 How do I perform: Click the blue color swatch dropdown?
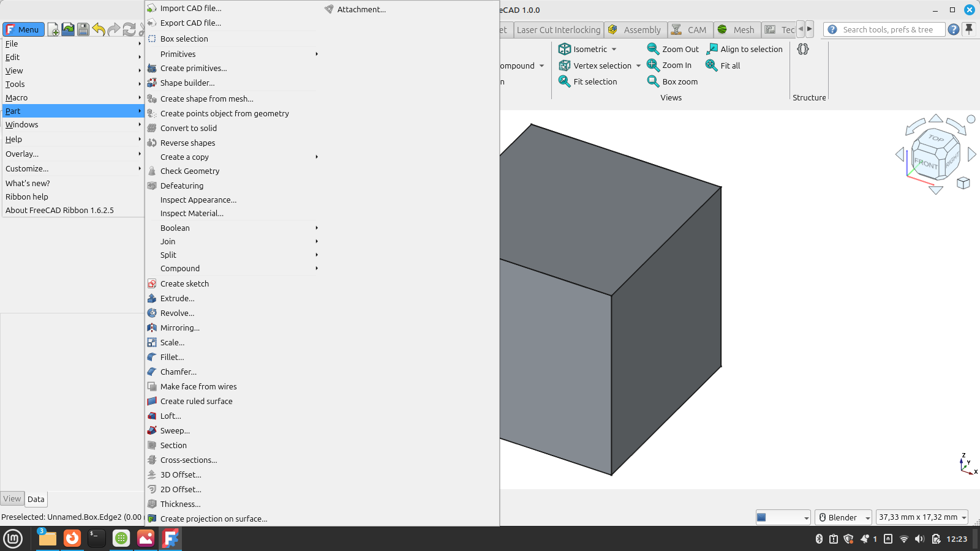(783, 517)
